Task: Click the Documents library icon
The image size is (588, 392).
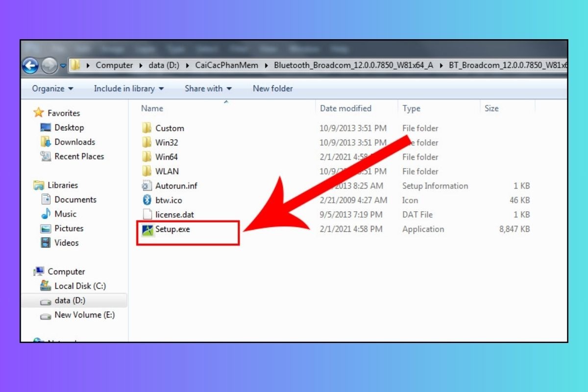Action: pyautogui.click(x=46, y=199)
